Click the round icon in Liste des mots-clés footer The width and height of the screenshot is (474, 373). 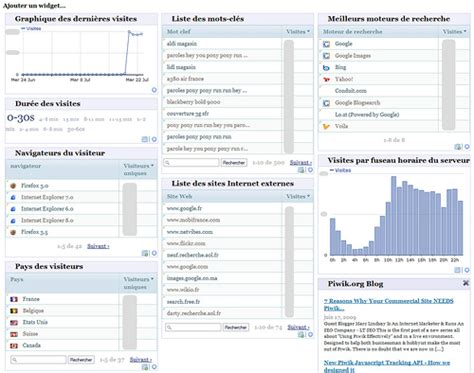pos(310,170)
